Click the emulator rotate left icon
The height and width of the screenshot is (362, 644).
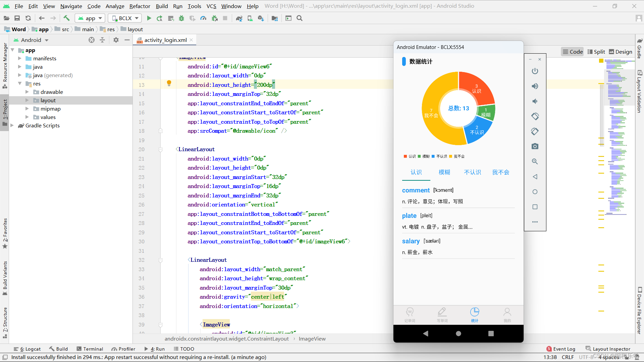coord(535,116)
